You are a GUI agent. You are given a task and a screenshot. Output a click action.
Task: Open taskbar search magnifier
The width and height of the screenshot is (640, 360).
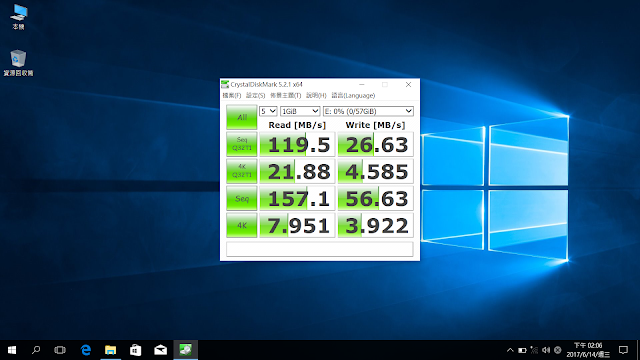tap(36, 350)
